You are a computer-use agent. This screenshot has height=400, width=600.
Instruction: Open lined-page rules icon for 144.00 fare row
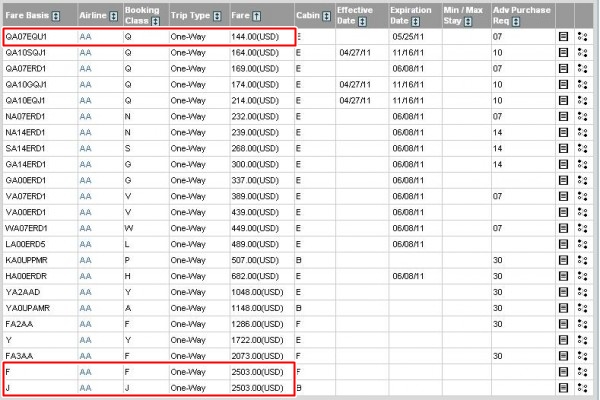click(564, 37)
